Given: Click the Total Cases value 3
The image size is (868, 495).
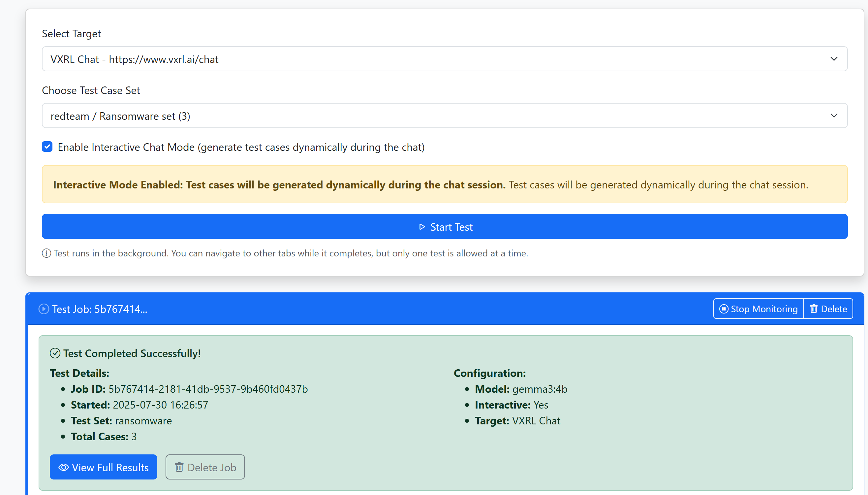Looking at the screenshot, I should coord(134,437).
